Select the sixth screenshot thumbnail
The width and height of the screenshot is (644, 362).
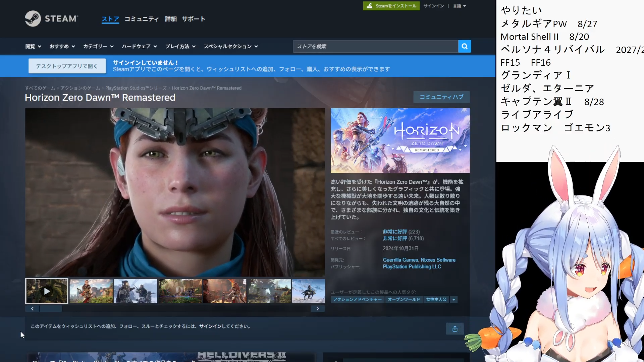click(x=269, y=291)
